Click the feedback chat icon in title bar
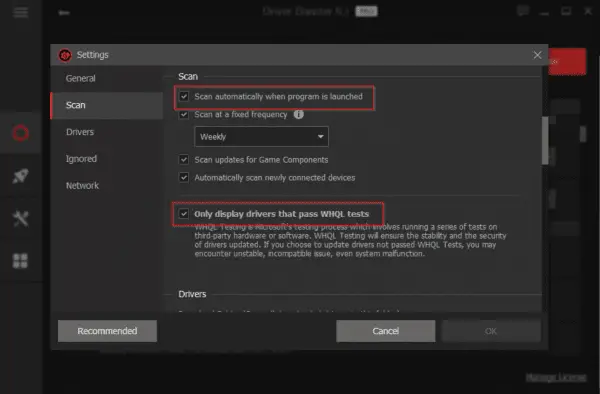The width and height of the screenshot is (600, 394). tap(523, 11)
